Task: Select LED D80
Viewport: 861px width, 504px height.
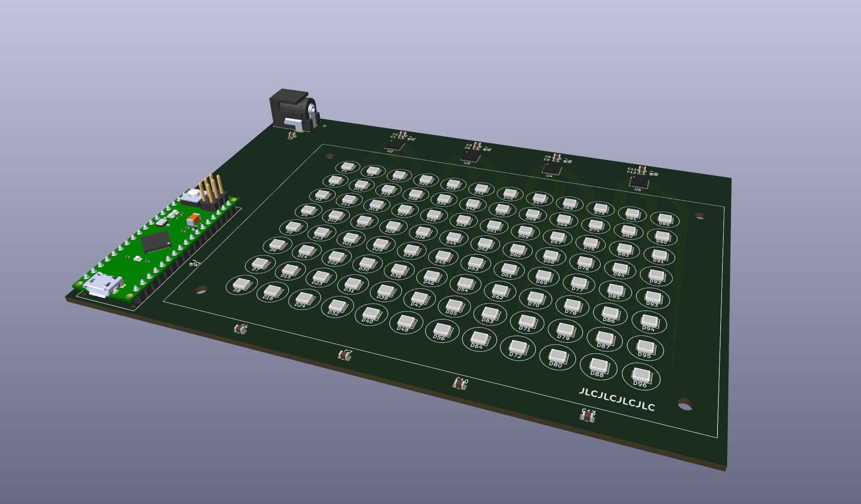Action: (558, 356)
